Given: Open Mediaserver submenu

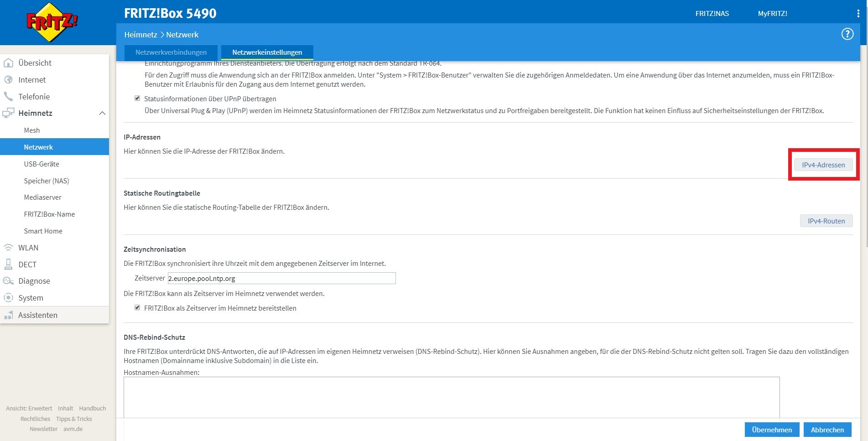Looking at the screenshot, I should click(x=42, y=197).
